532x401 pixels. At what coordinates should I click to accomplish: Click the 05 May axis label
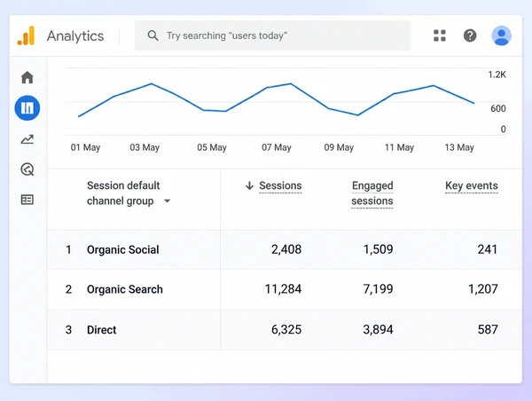click(x=212, y=147)
